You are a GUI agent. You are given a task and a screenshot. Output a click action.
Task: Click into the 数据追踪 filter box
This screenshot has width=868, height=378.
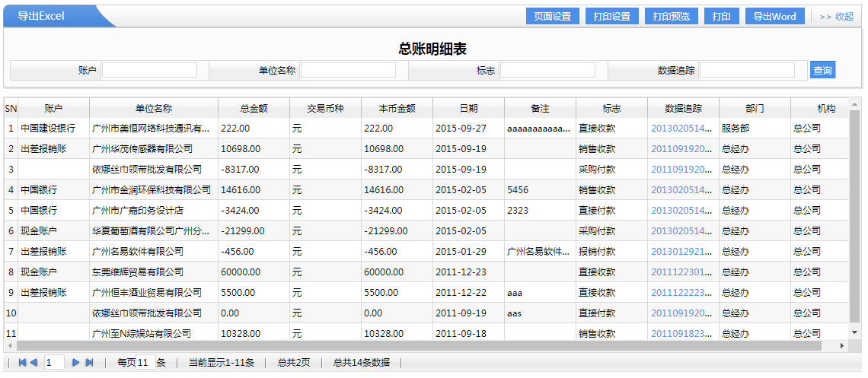tap(747, 70)
